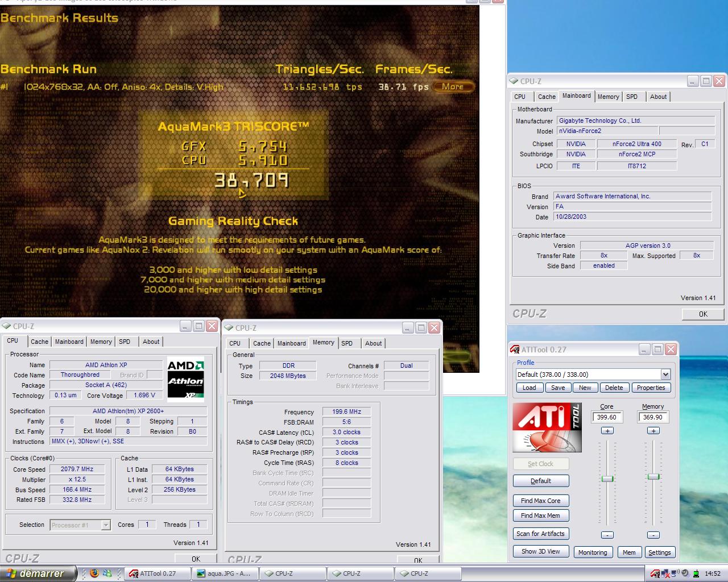Click the Core clock value field 399.60
The width and height of the screenshot is (728, 582).
click(x=607, y=417)
